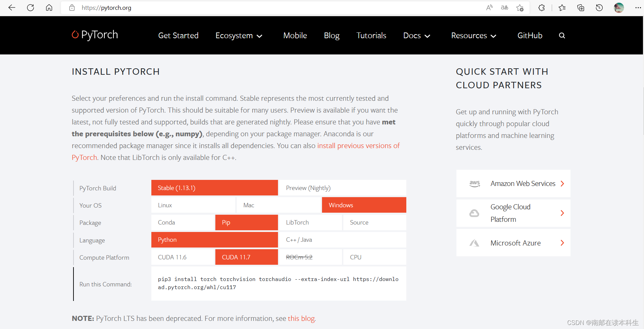Open Mobile in the nav bar

point(295,36)
